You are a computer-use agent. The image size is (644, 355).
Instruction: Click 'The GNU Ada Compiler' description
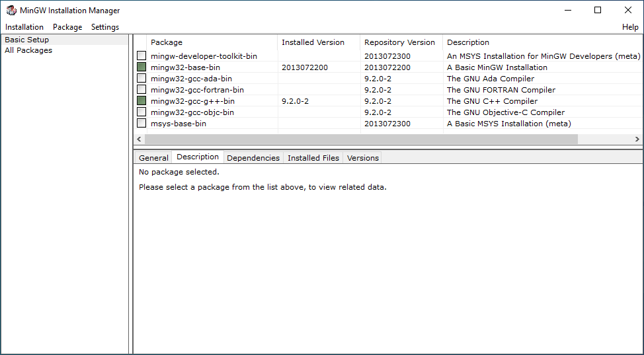point(491,79)
